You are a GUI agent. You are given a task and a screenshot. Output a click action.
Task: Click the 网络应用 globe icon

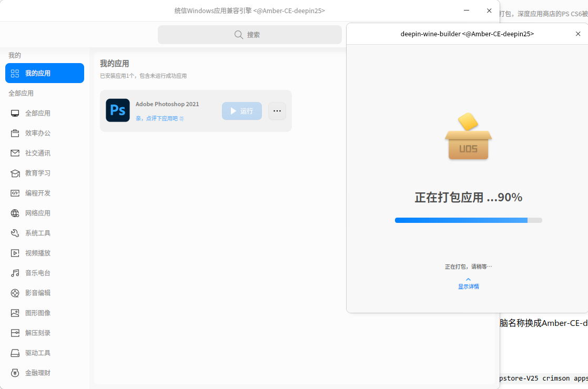coord(15,213)
